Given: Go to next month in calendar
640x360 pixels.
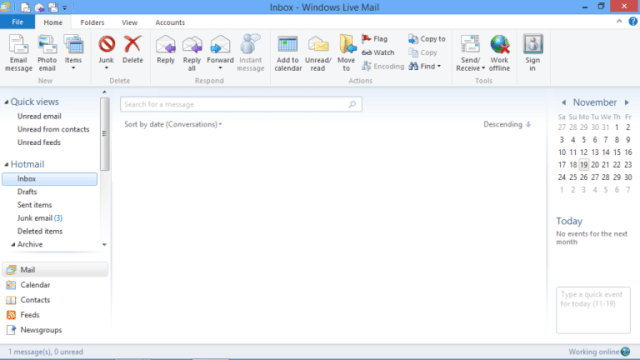Looking at the screenshot, I should click(x=627, y=102).
